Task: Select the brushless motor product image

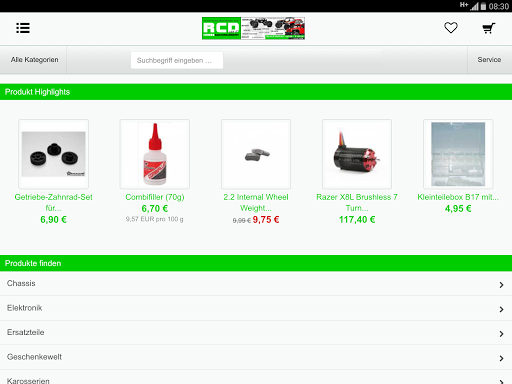Action: click(x=357, y=154)
